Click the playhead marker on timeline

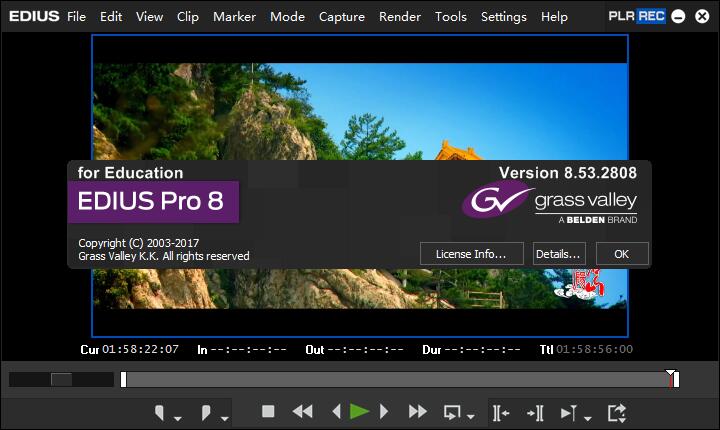click(671, 378)
